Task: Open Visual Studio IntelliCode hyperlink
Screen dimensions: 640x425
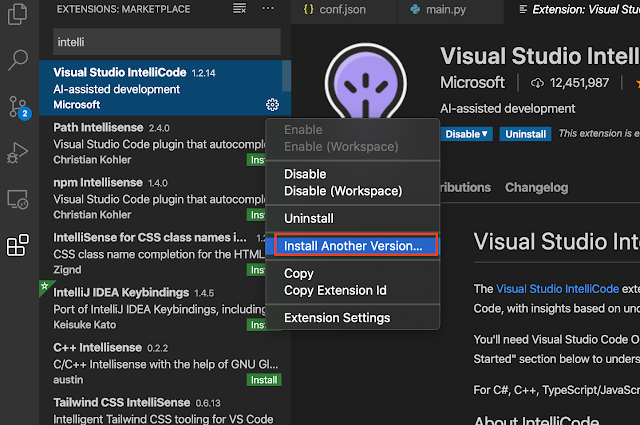Action: [558, 289]
